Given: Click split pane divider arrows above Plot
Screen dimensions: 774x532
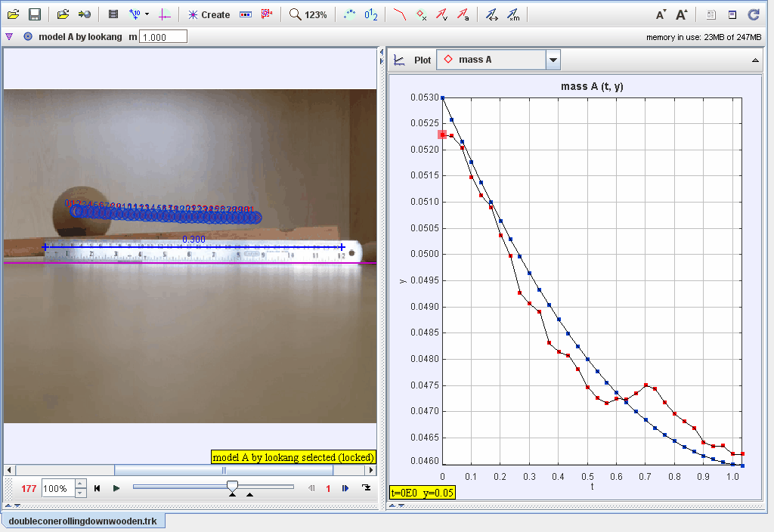Looking at the screenshot, I should [382, 56].
